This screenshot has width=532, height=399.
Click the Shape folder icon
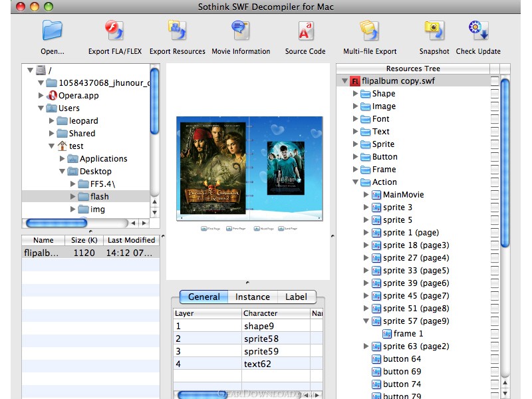[x=365, y=94]
